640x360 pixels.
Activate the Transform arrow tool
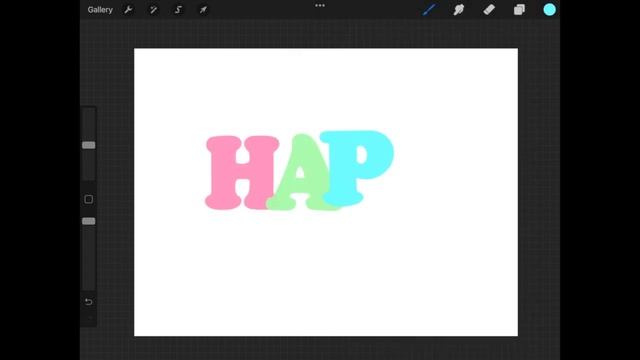pos(203,10)
